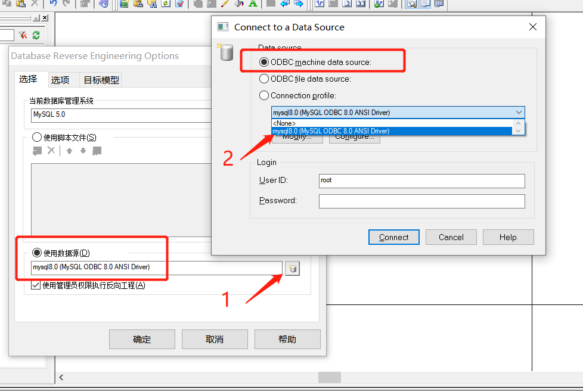This screenshot has width=583, height=392.
Task: Click the Connect button
Action: pyautogui.click(x=394, y=237)
